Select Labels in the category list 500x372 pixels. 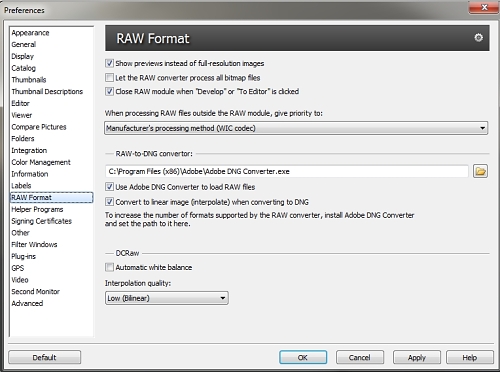click(21, 185)
